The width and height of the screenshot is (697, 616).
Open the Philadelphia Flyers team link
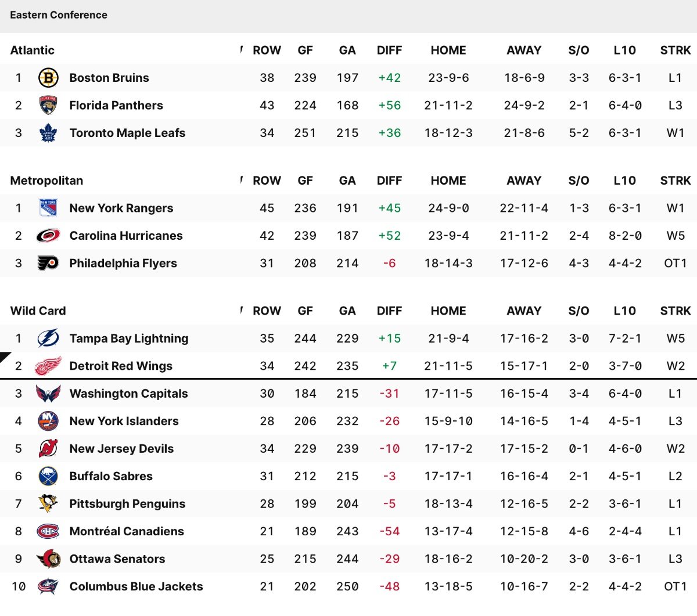pos(123,263)
